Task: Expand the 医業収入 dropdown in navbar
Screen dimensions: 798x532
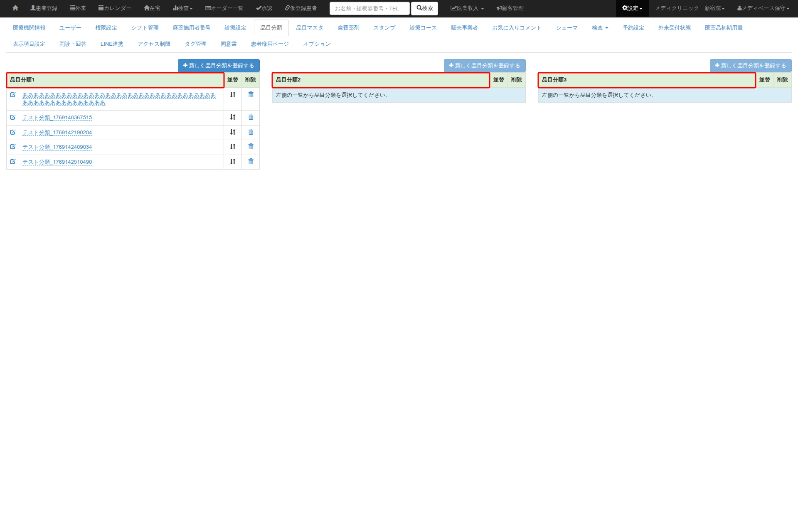Action: coord(467,8)
